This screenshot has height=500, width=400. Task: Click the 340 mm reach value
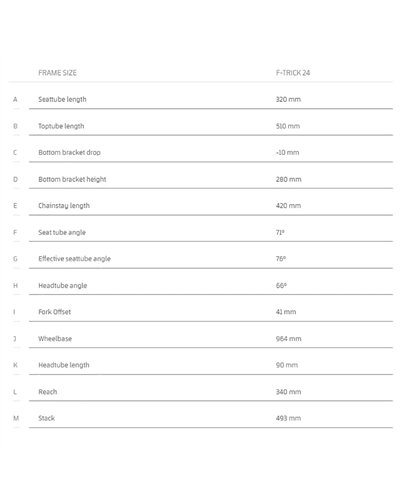[x=288, y=392]
